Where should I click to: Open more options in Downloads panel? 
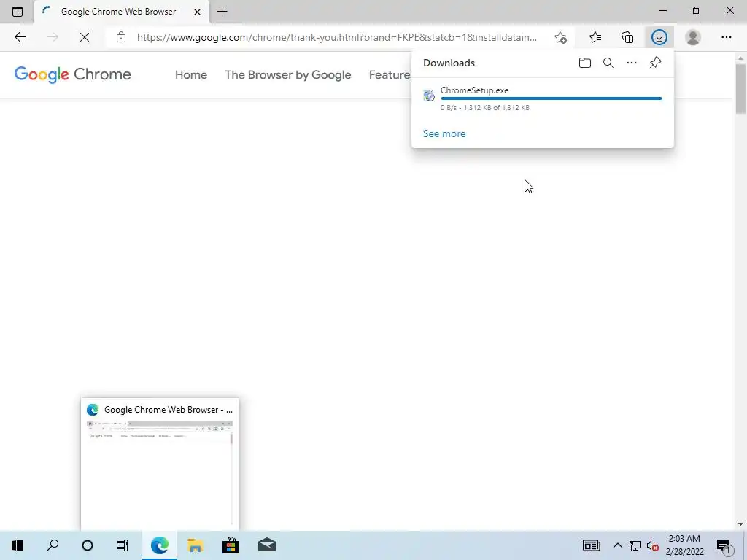632,63
